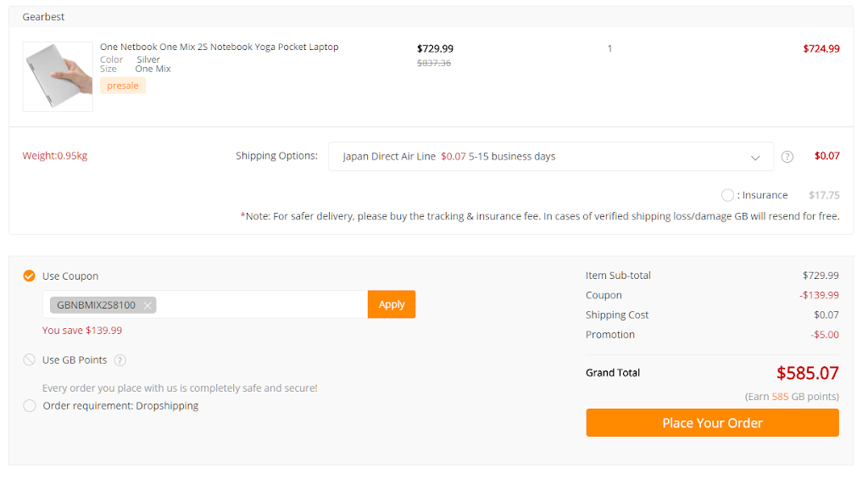
Task: Enable the Insurance option checkbox
Action: point(727,196)
